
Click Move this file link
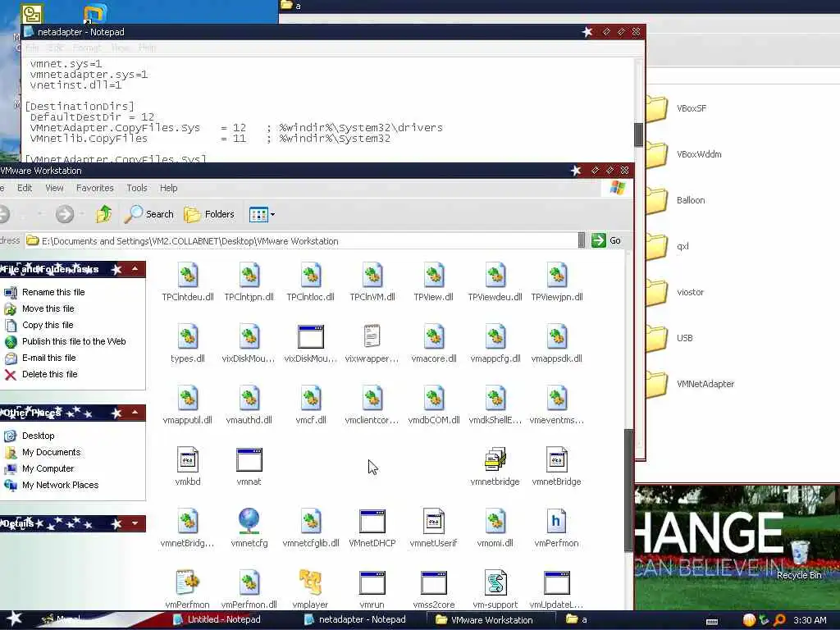pyautogui.click(x=48, y=308)
